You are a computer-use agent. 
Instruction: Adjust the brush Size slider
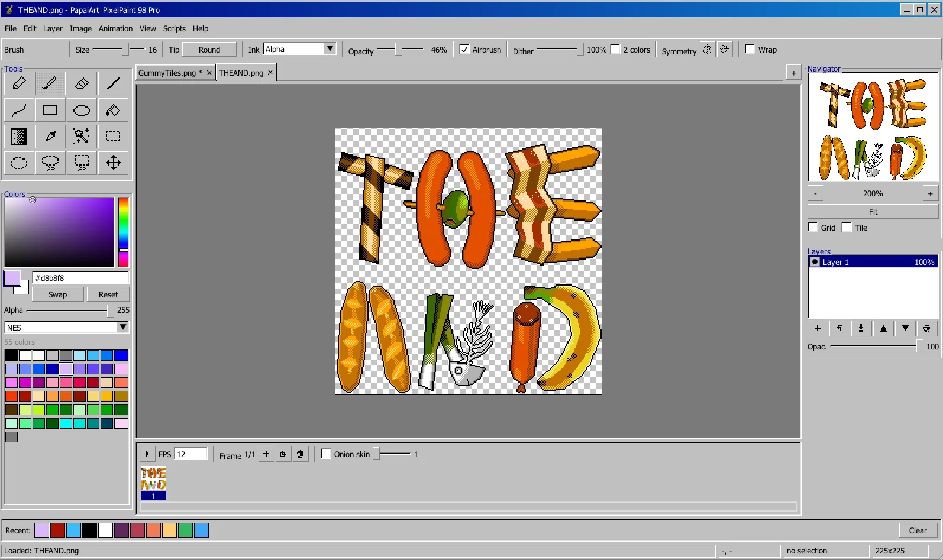119,49
